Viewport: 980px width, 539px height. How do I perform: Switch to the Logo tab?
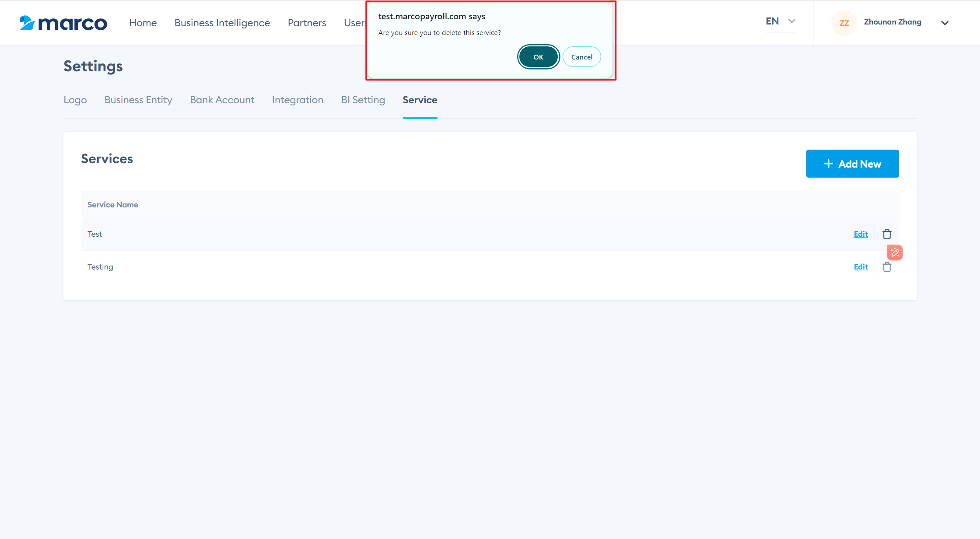(x=75, y=100)
